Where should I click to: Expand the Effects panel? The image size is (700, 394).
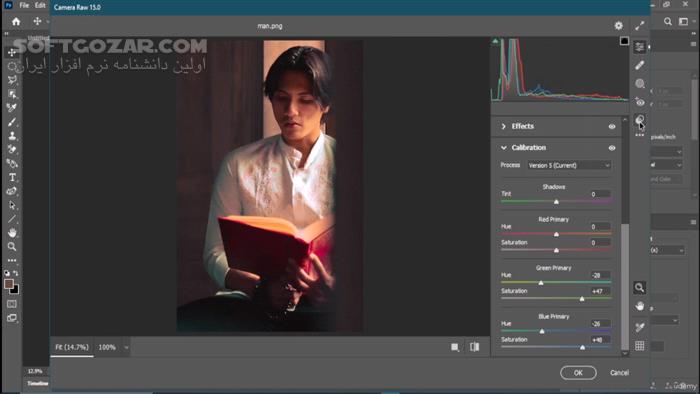click(x=504, y=127)
